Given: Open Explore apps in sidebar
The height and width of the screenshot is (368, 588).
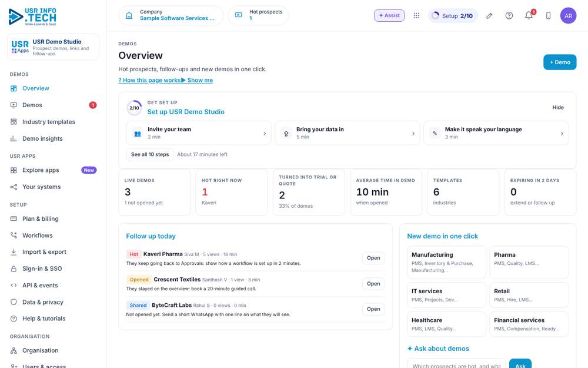Looking at the screenshot, I should (x=54, y=170).
